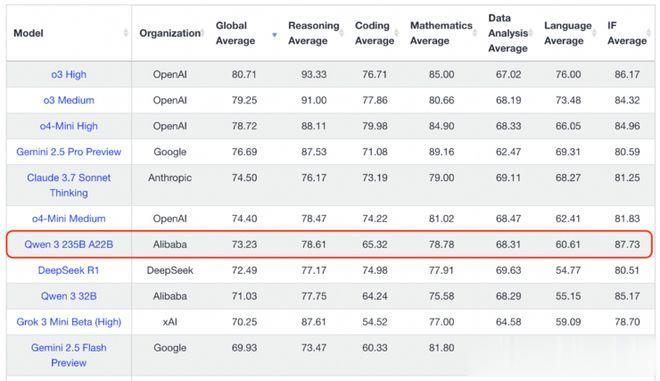
Task: Open the o4-Mini Medium link
Action: [69, 218]
